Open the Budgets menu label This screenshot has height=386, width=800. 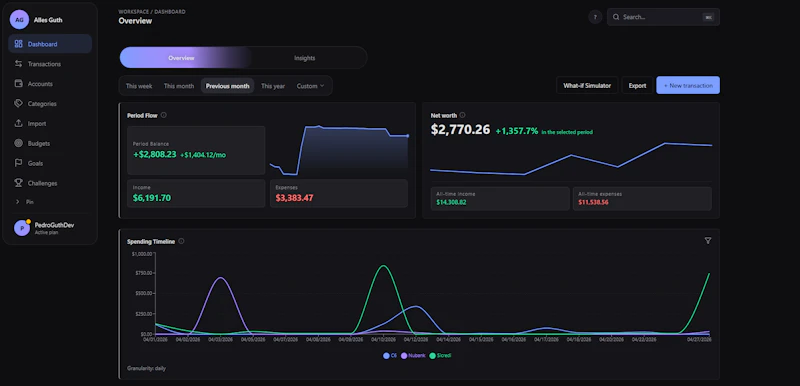click(x=39, y=144)
